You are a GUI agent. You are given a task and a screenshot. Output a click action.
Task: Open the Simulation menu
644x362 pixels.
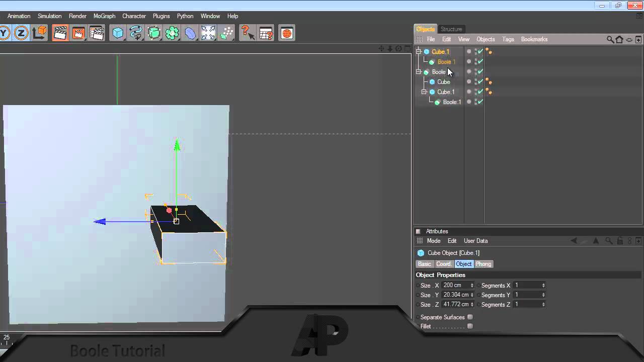click(x=49, y=16)
